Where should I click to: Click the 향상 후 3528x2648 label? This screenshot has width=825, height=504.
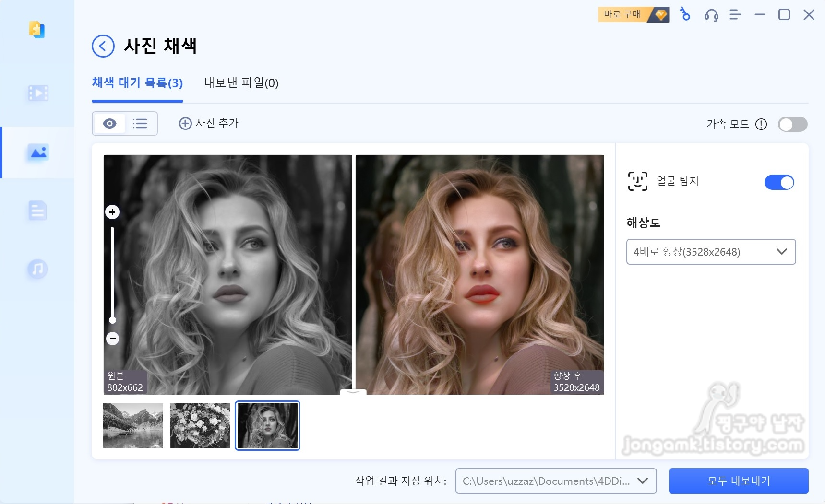click(x=576, y=382)
